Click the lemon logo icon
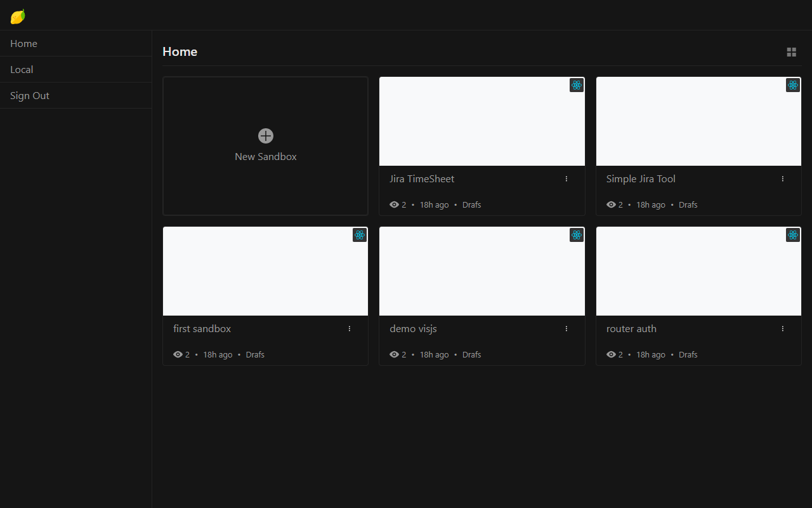Viewport: 812px width, 508px height. click(x=18, y=17)
